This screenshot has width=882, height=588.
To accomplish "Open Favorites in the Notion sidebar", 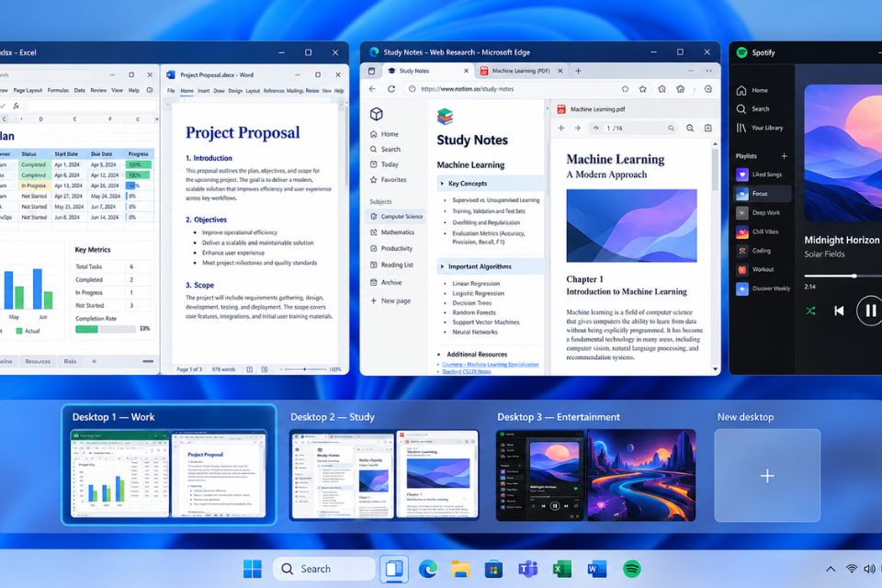I will pos(388,179).
